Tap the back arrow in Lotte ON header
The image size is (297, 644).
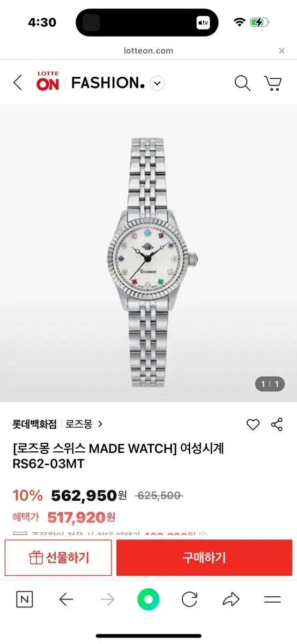tap(18, 83)
